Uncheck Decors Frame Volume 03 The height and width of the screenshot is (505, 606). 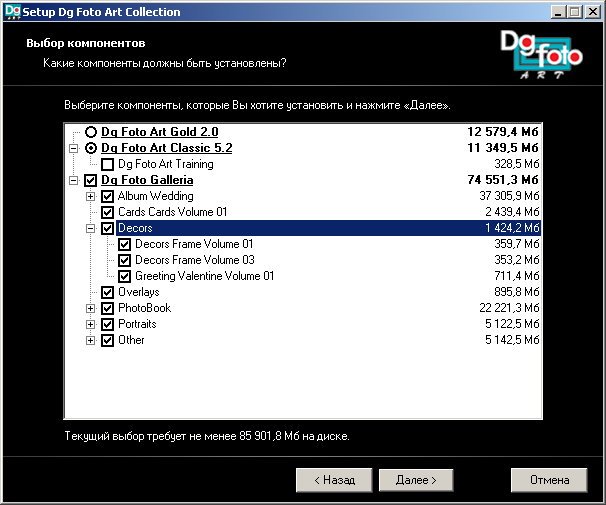[x=124, y=260]
